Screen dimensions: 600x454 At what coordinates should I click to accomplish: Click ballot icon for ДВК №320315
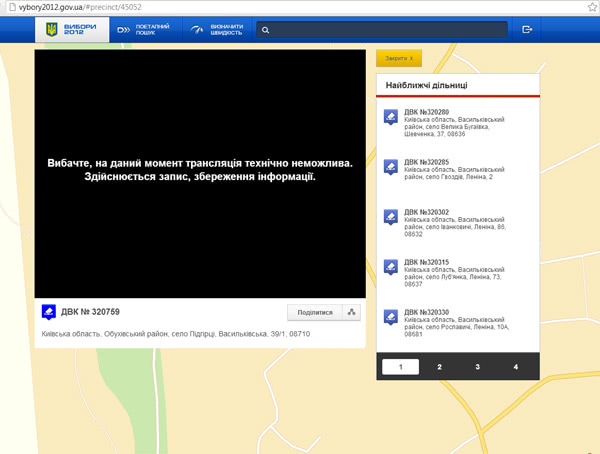tap(391, 267)
